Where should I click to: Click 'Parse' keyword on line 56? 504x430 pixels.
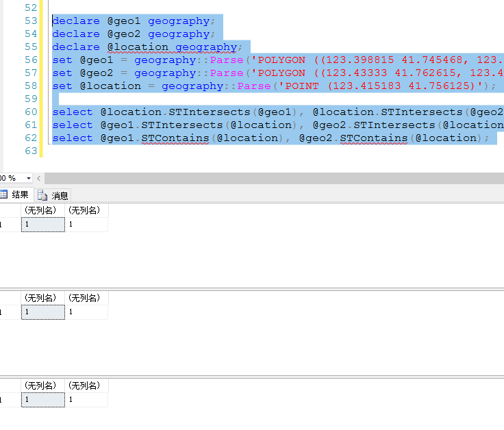(x=227, y=60)
